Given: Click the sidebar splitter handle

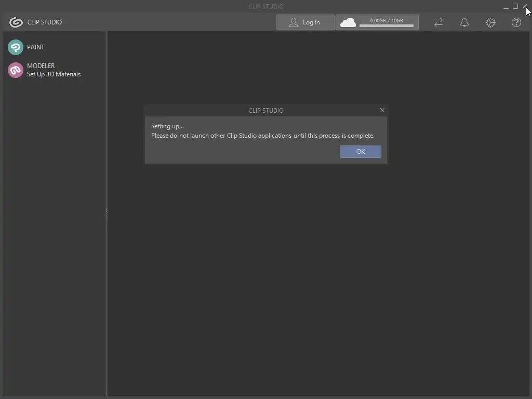Looking at the screenshot, I should (107, 214).
